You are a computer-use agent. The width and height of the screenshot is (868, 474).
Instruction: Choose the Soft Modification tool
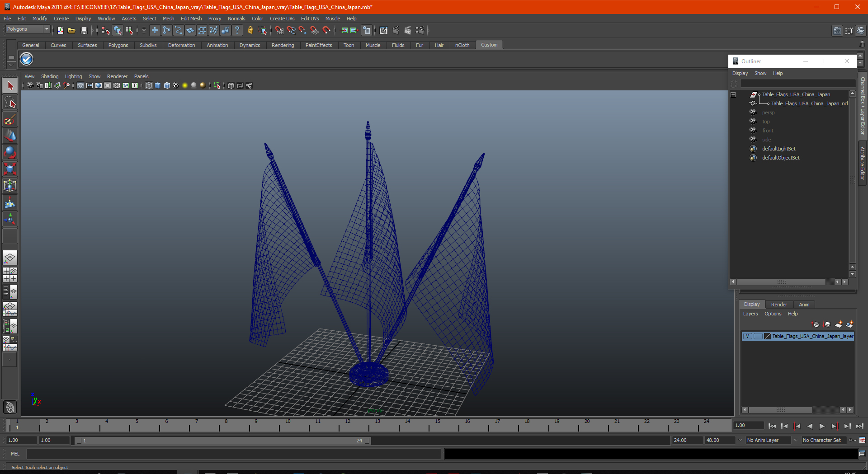click(x=10, y=203)
